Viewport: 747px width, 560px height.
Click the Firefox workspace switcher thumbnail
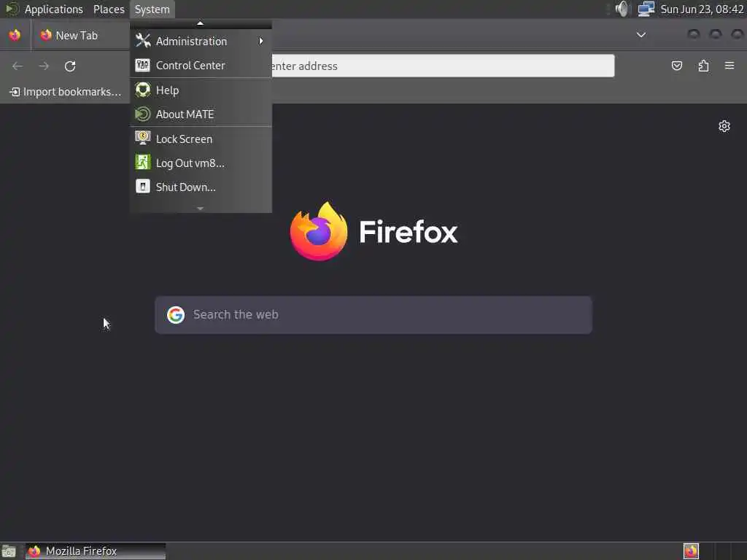691,551
